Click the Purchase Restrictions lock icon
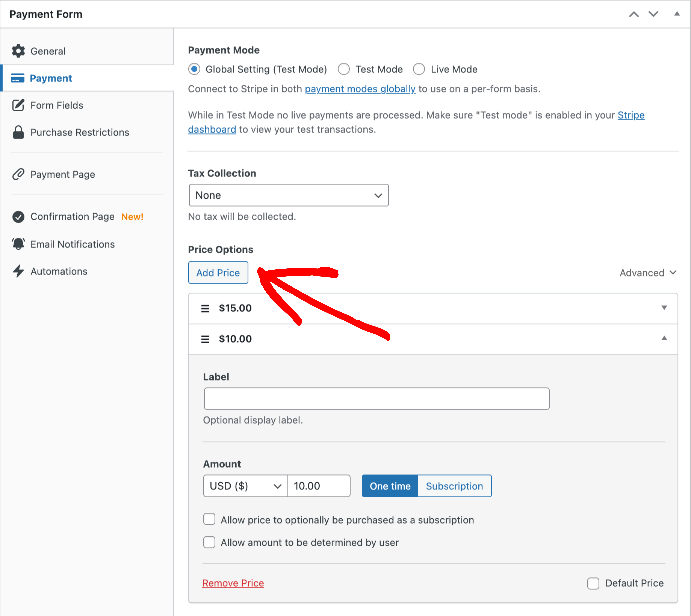Viewport: 691px width, 616px height. (x=18, y=132)
